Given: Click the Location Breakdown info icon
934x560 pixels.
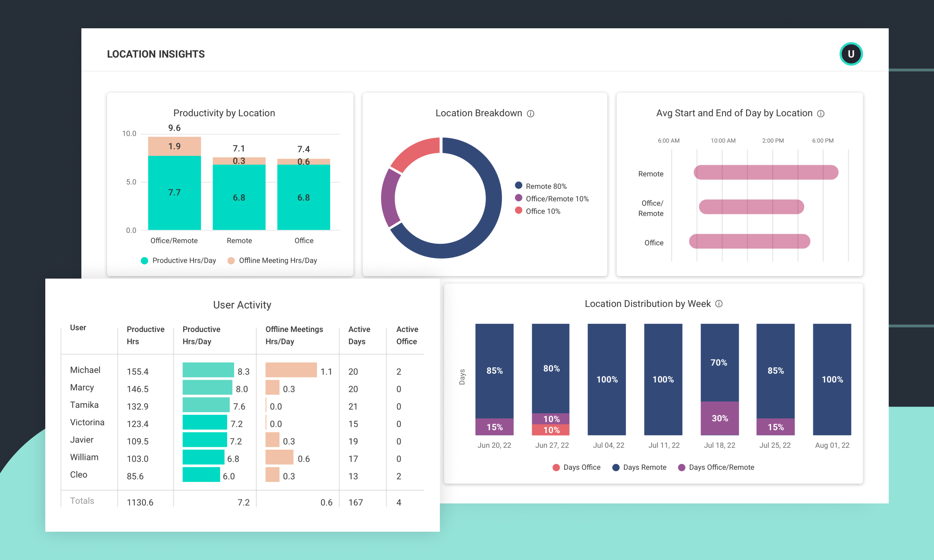Looking at the screenshot, I should click(531, 113).
